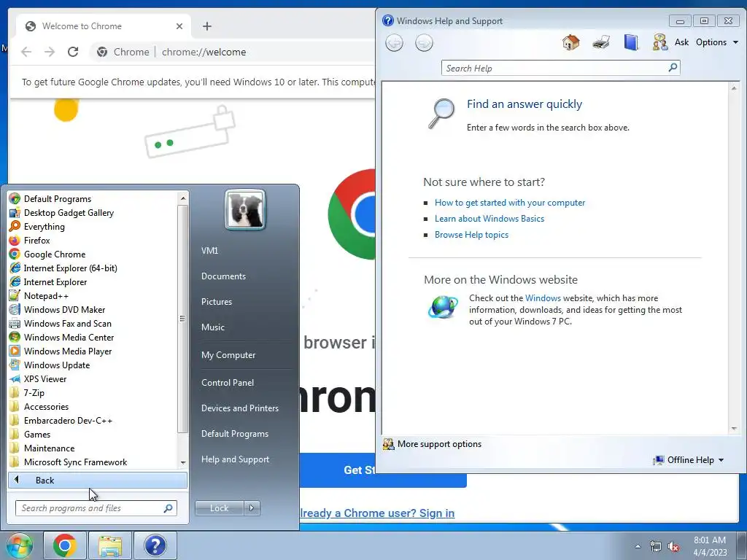The image size is (747, 560).
Task: Click the Lock button
Action: [219, 508]
